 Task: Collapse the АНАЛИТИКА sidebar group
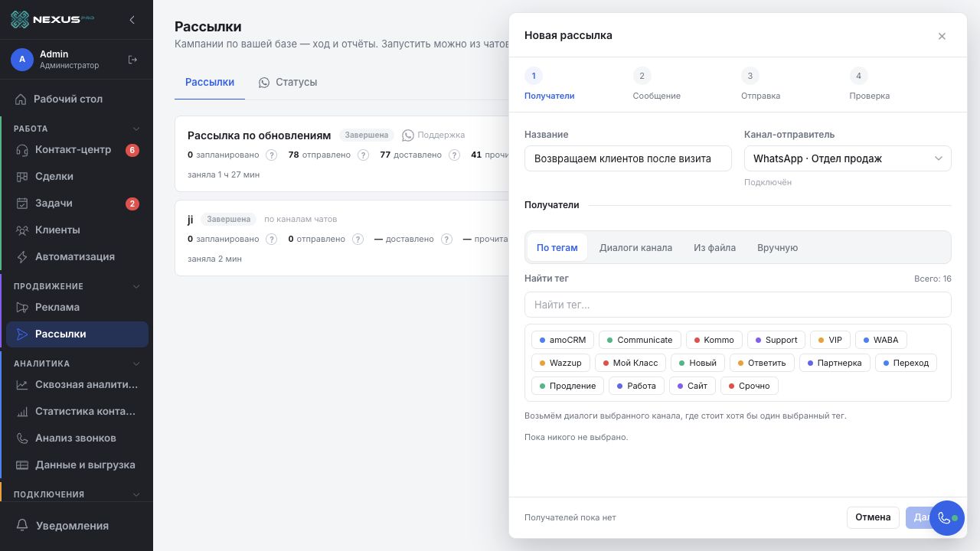tap(136, 364)
